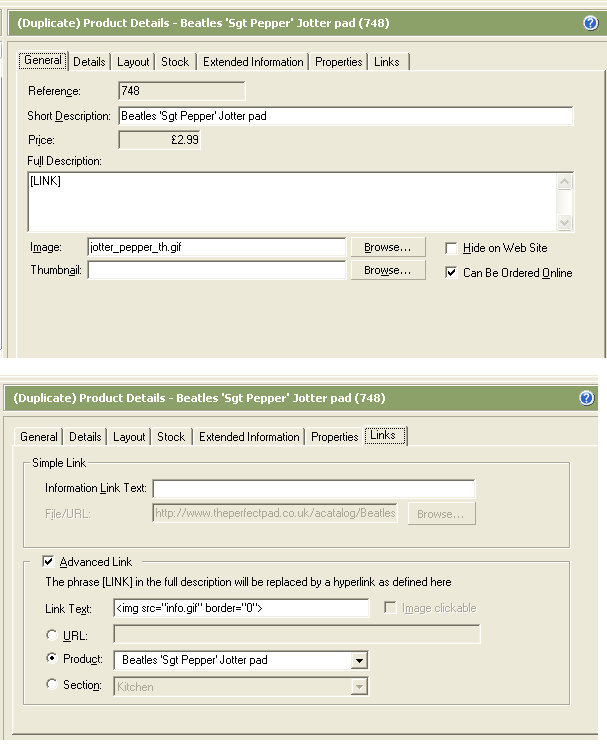Image resolution: width=607 pixels, height=744 pixels.
Task: Uncheck Can Be Ordered Online
Action: point(452,272)
